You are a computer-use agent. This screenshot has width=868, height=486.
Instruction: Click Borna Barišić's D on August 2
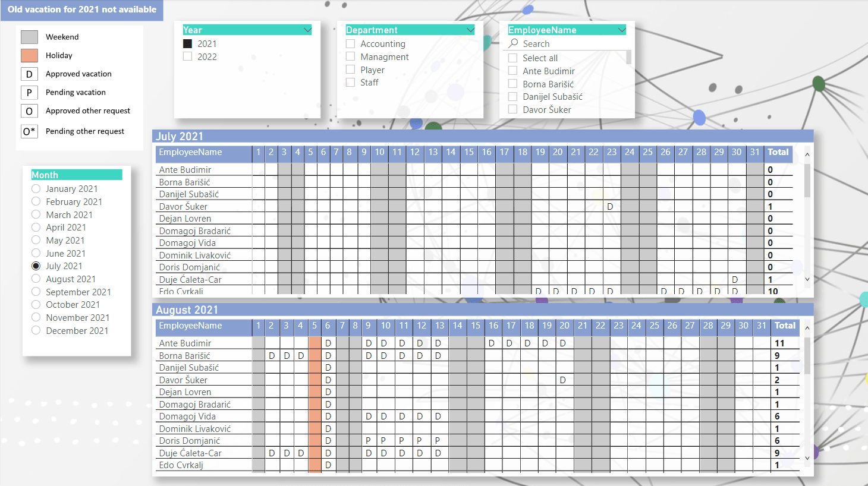pos(272,356)
